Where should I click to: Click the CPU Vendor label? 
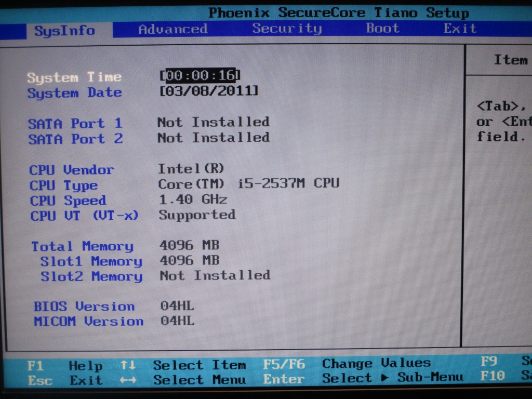point(72,170)
